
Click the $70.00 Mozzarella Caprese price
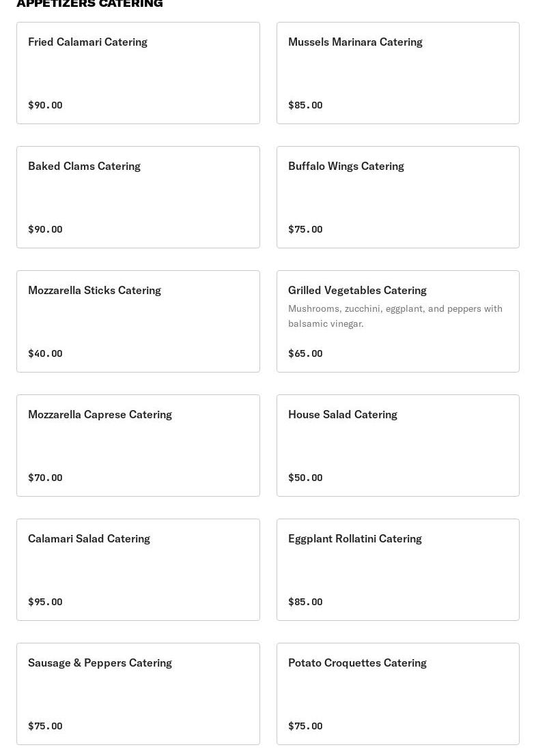[45, 478]
